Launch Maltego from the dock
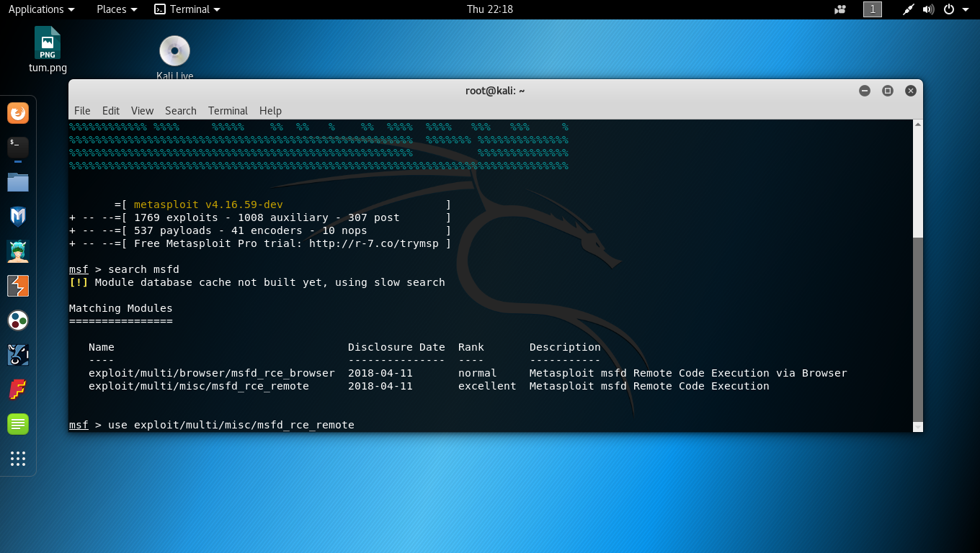This screenshot has width=980, height=553. 18,320
